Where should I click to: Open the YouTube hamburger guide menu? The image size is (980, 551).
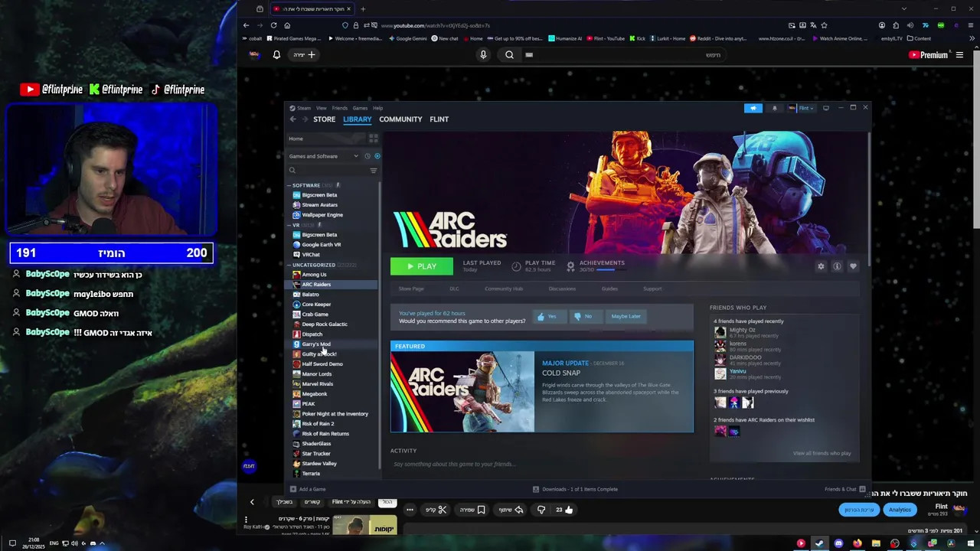click(959, 55)
